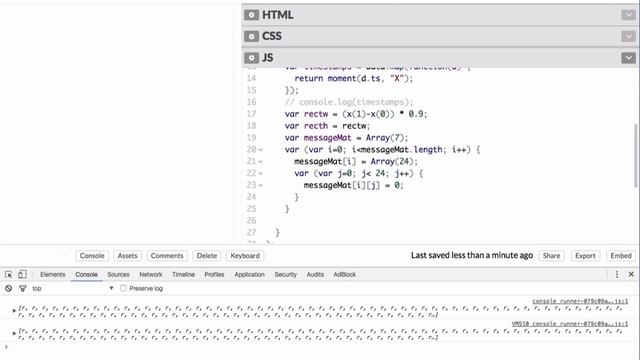Switch to DevTools Audits tab

(x=315, y=274)
